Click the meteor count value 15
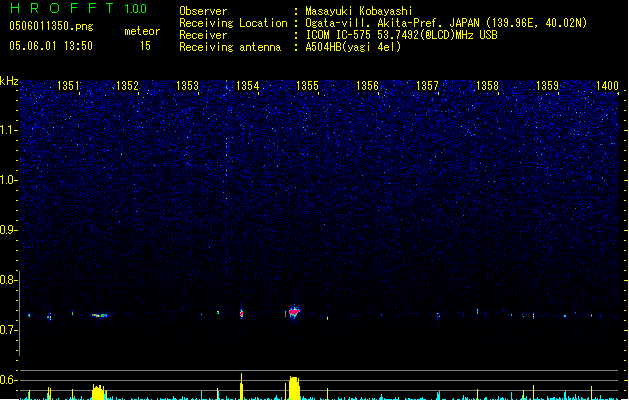Viewport: 629px width, 400px height. pyautogui.click(x=145, y=46)
